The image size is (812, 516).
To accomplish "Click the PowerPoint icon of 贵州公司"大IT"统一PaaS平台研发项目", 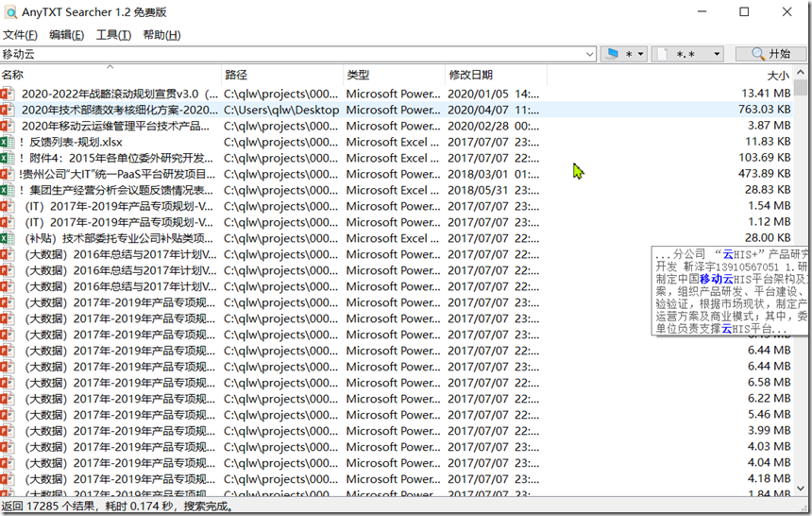I will coord(8,174).
